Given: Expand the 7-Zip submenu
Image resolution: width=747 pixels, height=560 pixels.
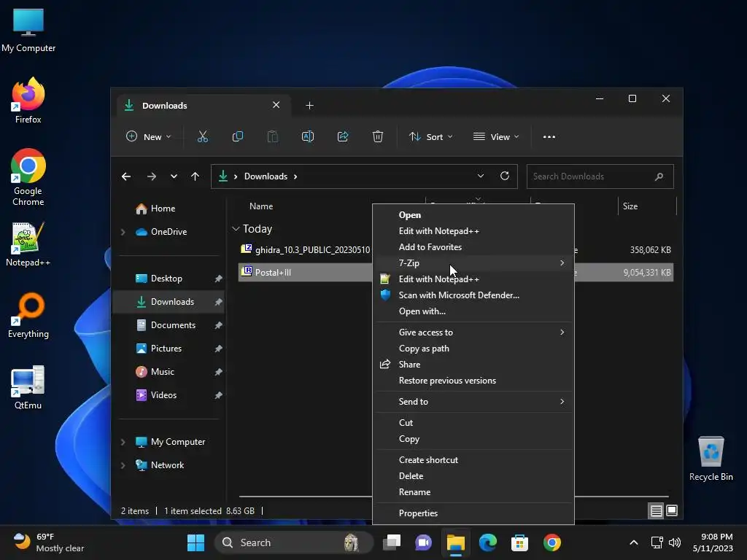Looking at the screenshot, I should (x=473, y=262).
